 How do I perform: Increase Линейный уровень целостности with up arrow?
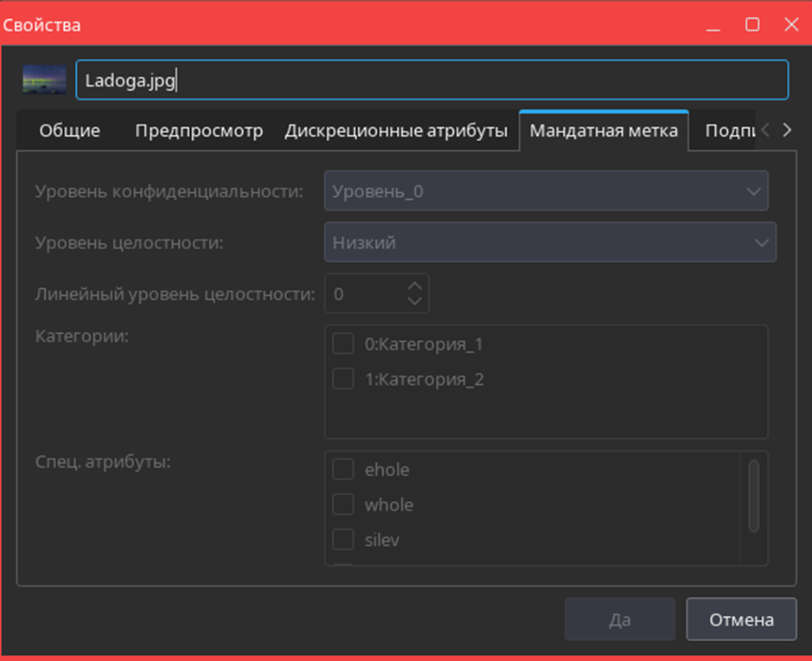pos(414,286)
